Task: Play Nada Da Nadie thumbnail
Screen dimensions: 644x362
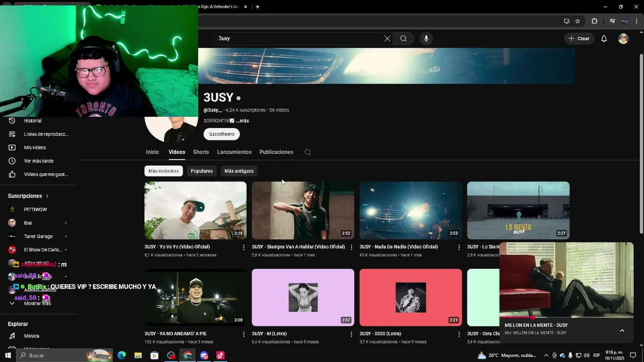Action: tap(411, 210)
